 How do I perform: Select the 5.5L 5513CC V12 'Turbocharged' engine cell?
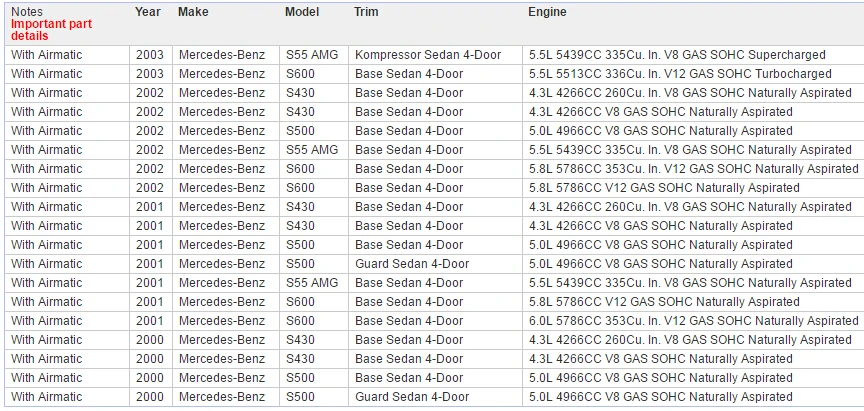coord(680,74)
